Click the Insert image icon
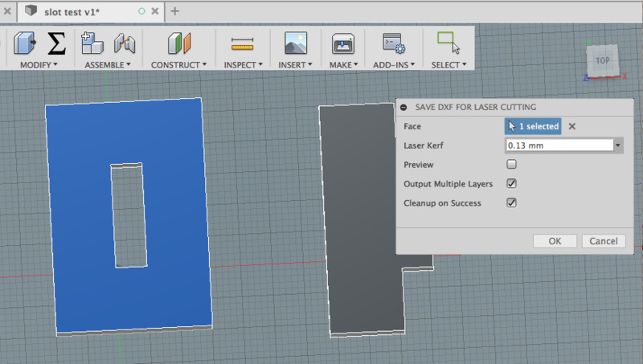The height and width of the screenshot is (364, 643). coord(296,43)
